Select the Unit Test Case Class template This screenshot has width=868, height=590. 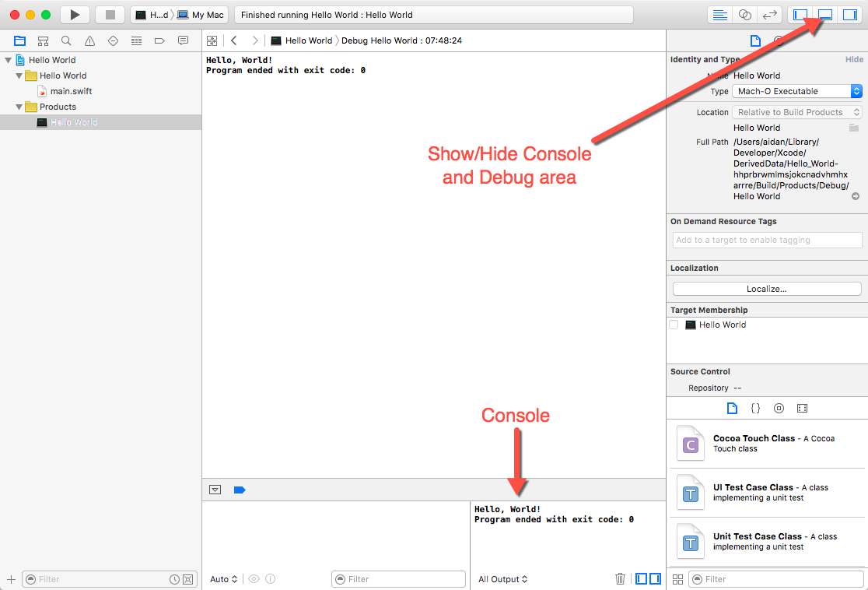click(767, 541)
